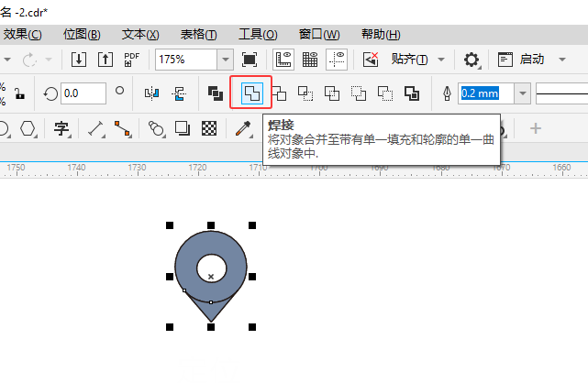Click the Import icon

pos(79,60)
